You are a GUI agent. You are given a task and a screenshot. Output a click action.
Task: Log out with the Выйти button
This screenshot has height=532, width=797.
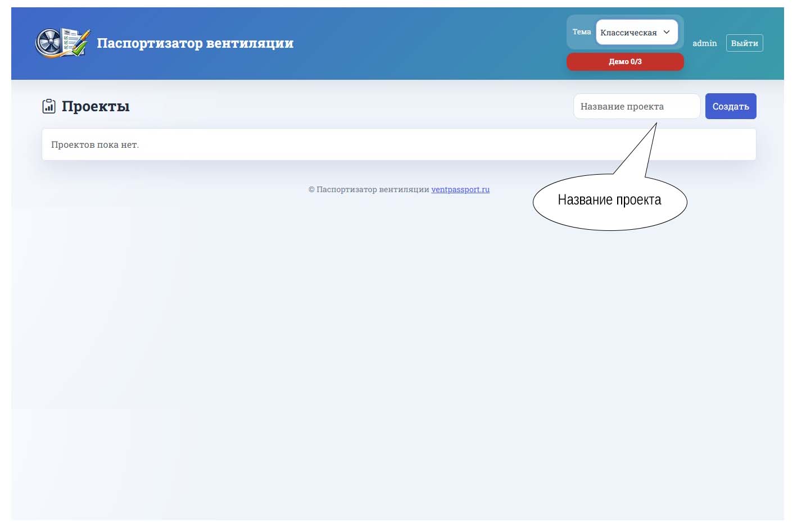(744, 43)
